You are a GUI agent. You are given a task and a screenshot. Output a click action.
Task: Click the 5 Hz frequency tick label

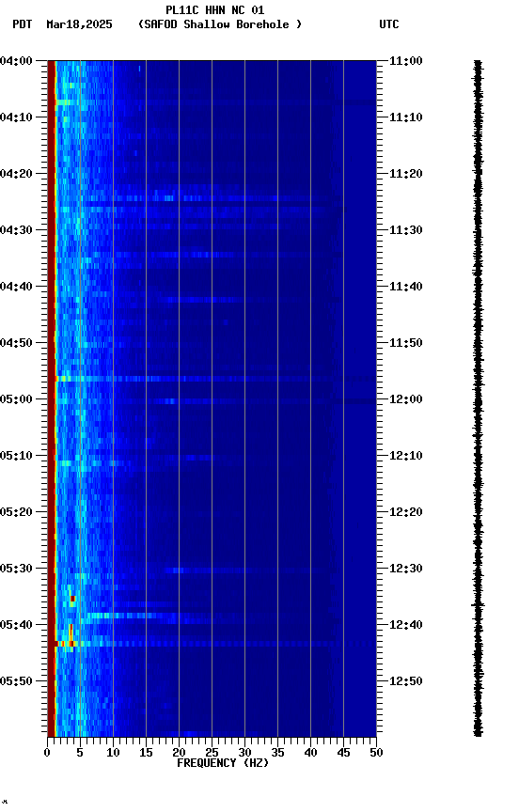click(80, 753)
